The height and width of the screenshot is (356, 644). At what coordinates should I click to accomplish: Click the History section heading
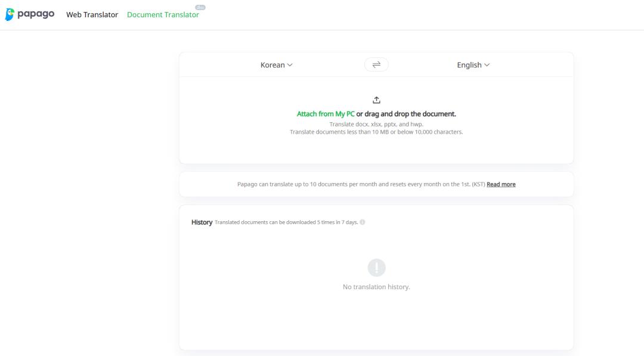[x=202, y=222]
